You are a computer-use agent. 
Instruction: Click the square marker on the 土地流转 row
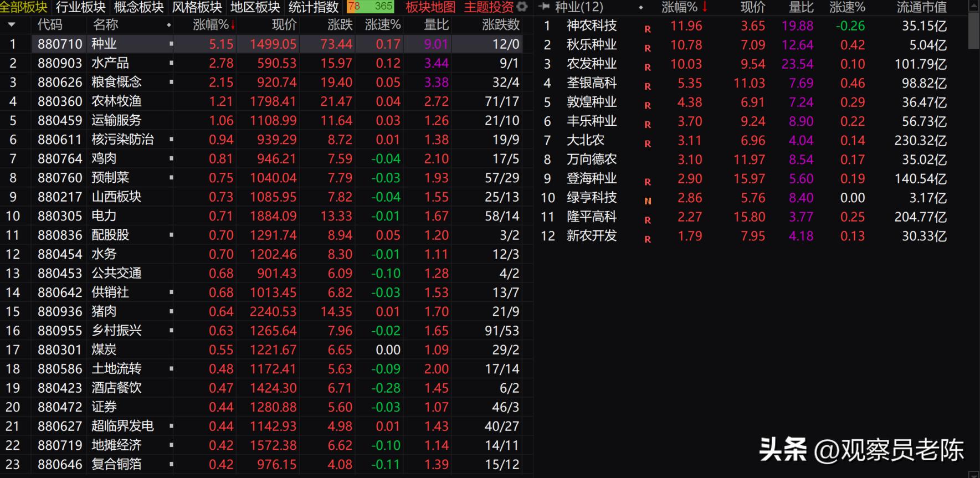[x=171, y=369]
